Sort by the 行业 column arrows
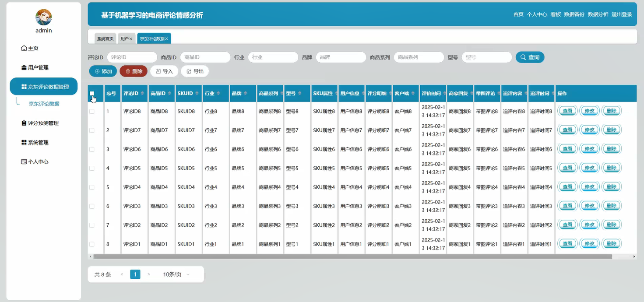Screen dimensions: 644x302 (x=218, y=94)
